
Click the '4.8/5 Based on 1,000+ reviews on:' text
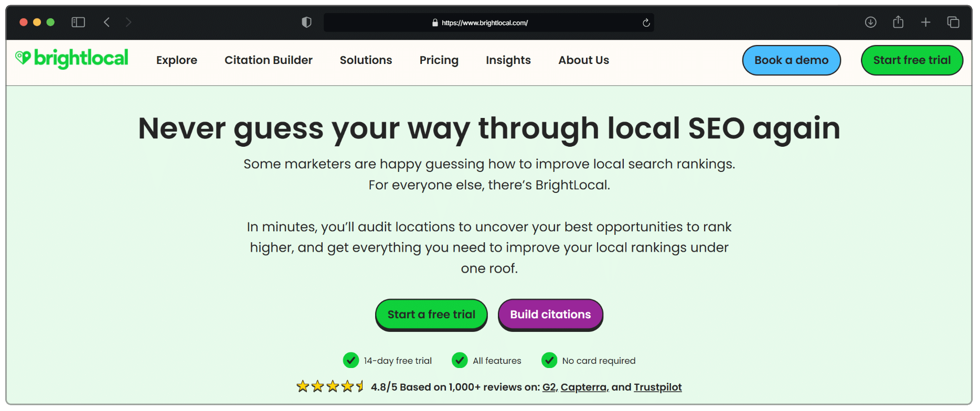[x=455, y=387]
